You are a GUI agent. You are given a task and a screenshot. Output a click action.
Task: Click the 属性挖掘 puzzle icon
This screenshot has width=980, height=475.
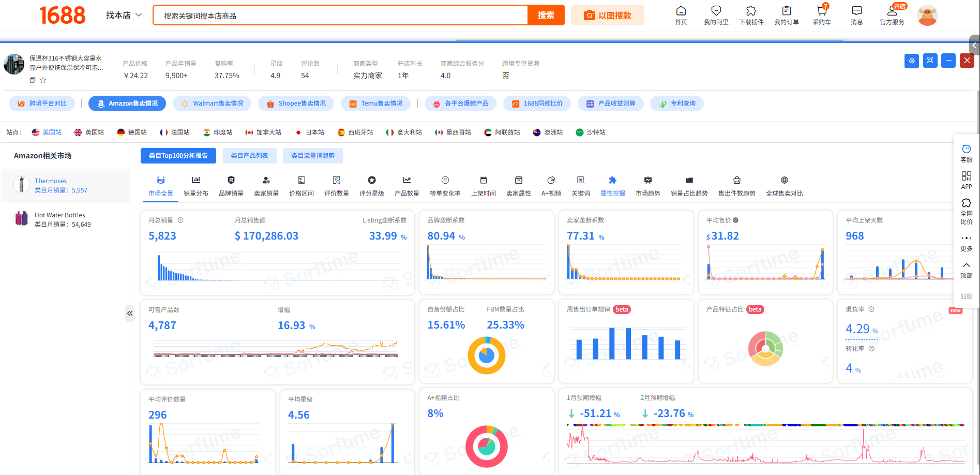612,186
